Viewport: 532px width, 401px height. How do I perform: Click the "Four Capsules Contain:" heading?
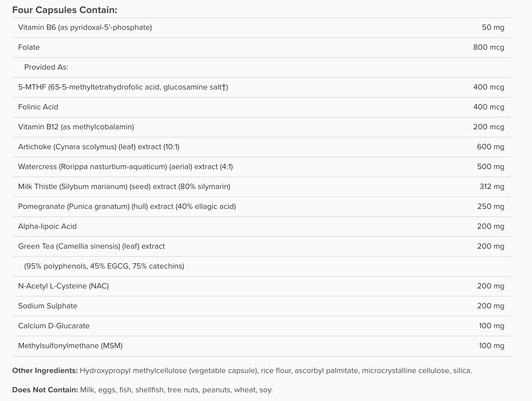point(65,10)
